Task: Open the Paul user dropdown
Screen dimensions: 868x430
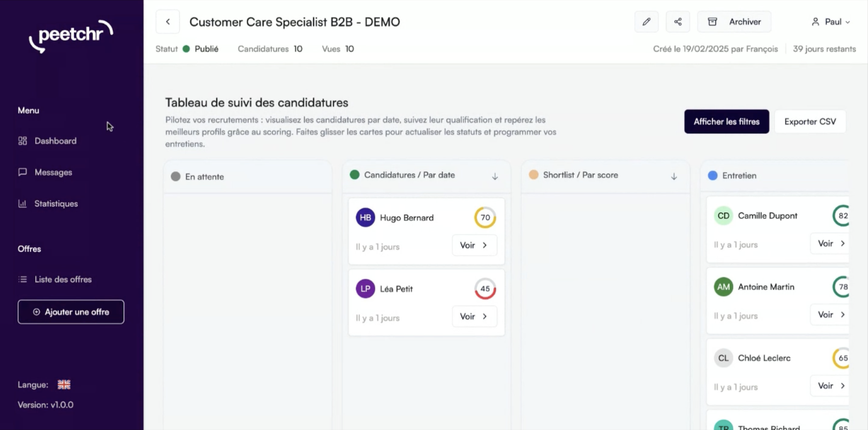Action: pos(831,22)
